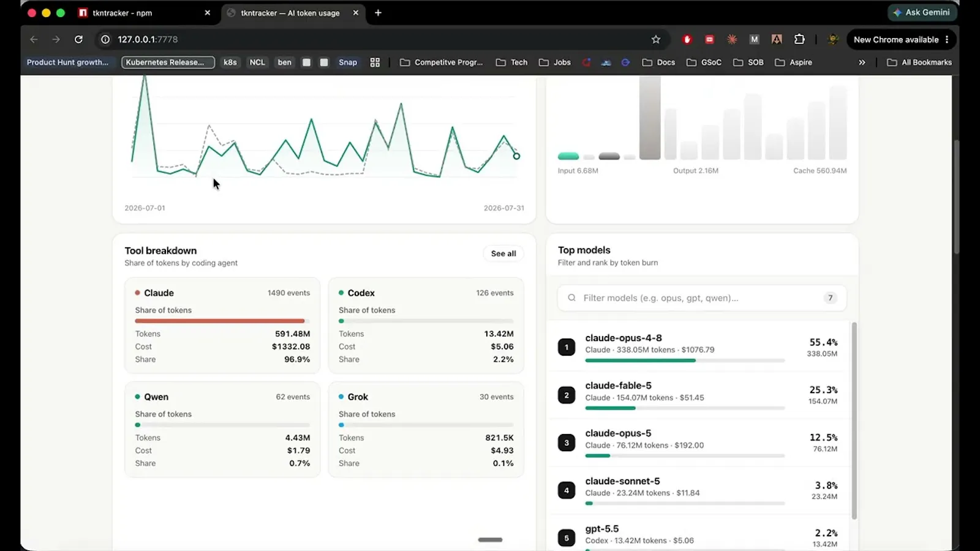This screenshot has width=980, height=551.
Task: Expand the Competitve Progr... bookmark folder
Action: click(x=441, y=62)
